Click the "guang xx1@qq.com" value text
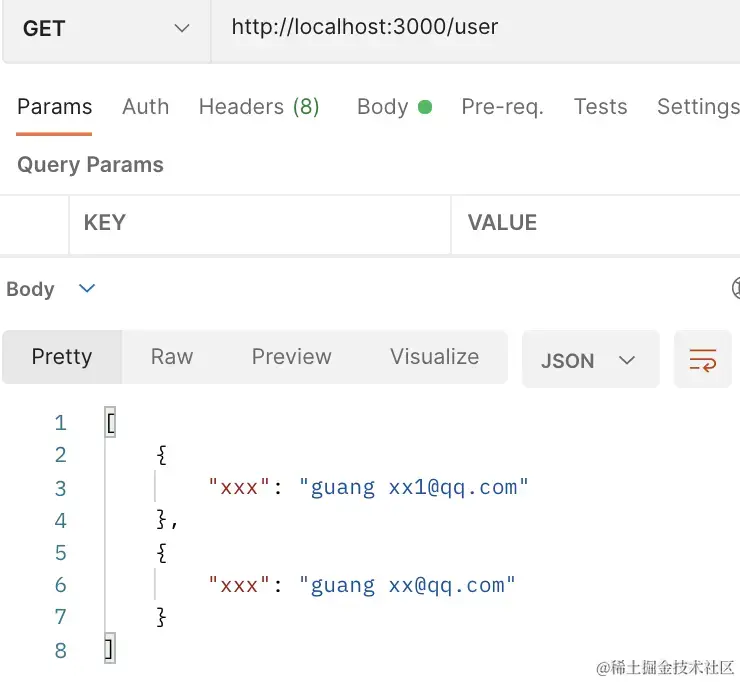740x682 pixels. [x=413, y=488]
